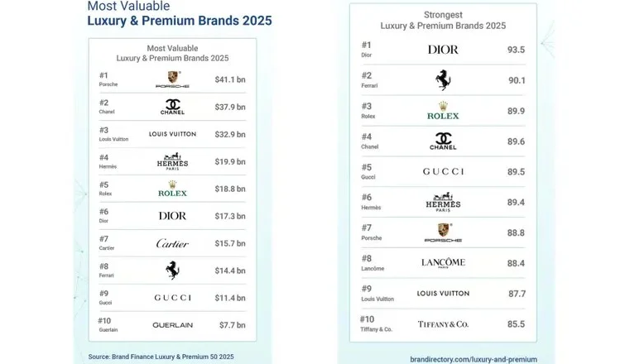The height and width of the screenshot is (364, 630).
Task: Click the Chanel logo ranked #4 strongest
Action: coord(443,141)
